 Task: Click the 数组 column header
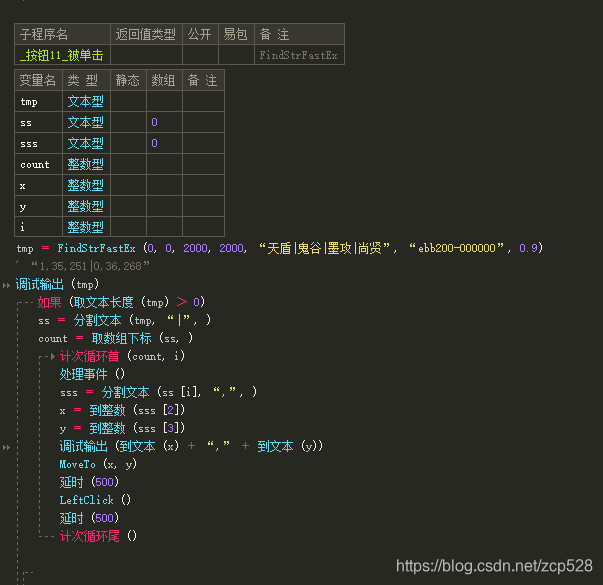[163, 80]
